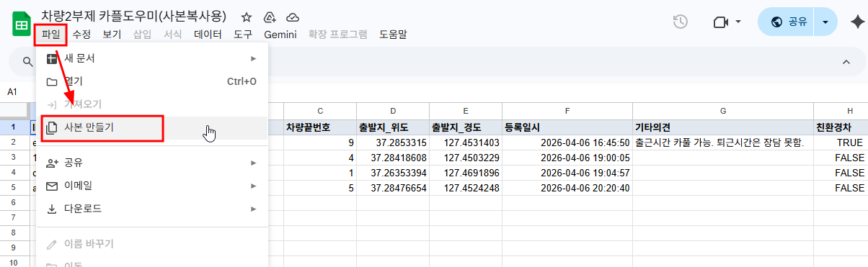The image size is (868, 267).
Task: Expand the 새 문서 submenu arrow
Action: pos(254,58)
